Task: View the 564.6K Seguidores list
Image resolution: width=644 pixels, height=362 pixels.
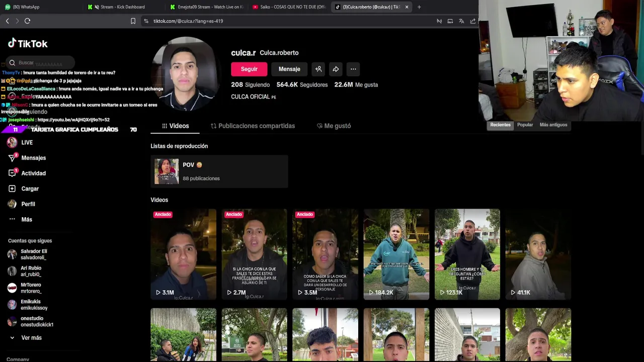Action: 302,85
